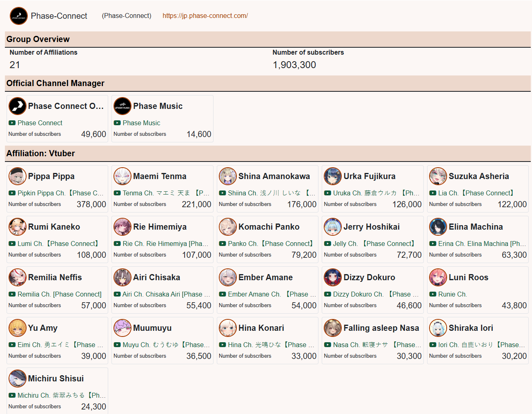
Task: Open the Ember Amane Ch. channel link
Action: (x=272, y=294)
